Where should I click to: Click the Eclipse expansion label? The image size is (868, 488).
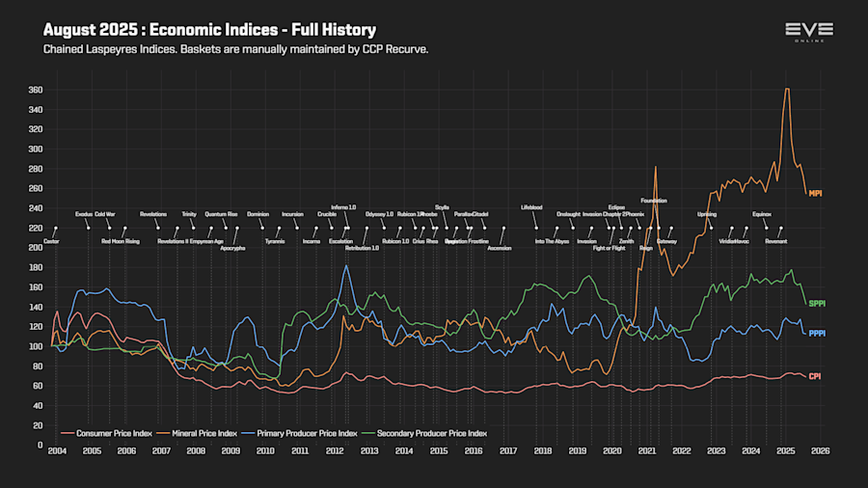[x=616, y=208]
